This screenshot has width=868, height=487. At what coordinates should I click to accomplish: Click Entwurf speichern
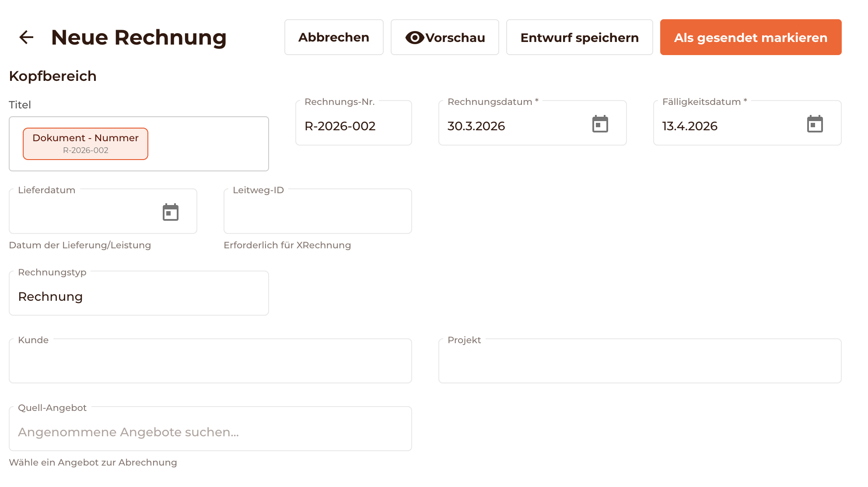click(x=579, y=37)
